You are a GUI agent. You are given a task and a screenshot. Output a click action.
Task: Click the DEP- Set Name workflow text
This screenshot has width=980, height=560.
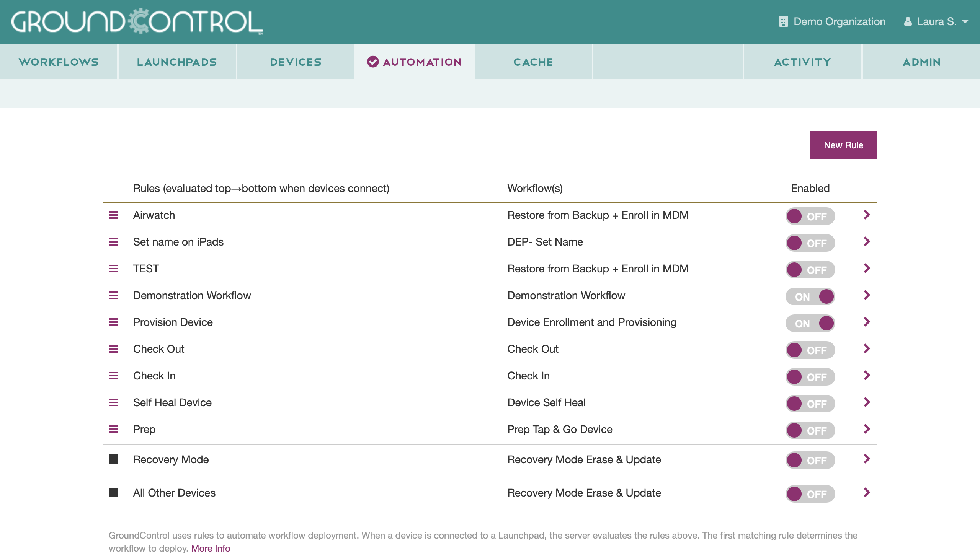545,242
